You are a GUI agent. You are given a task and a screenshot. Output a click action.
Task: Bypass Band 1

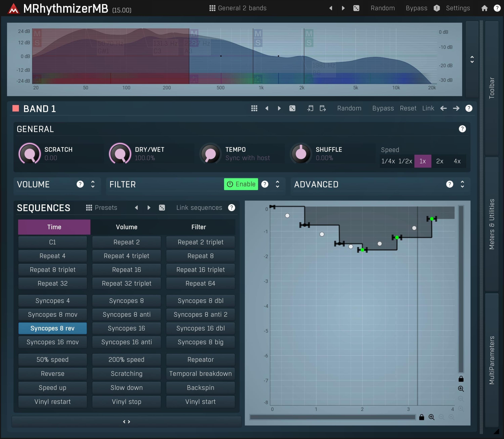383,108
